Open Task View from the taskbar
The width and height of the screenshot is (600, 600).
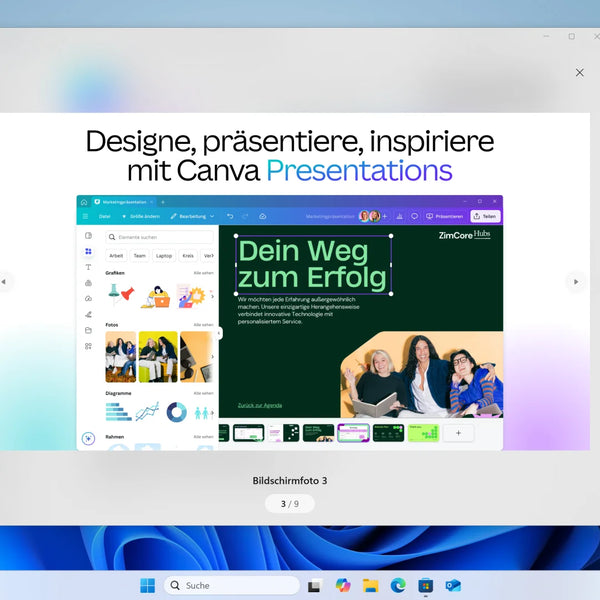tap(315, 585)
